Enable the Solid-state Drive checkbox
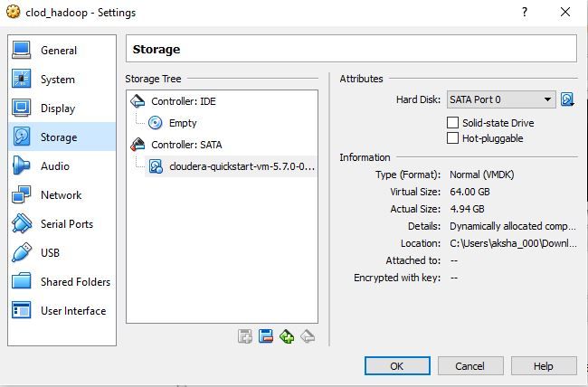The width and height of the screenshot is (588, 387). coord(453,123)
